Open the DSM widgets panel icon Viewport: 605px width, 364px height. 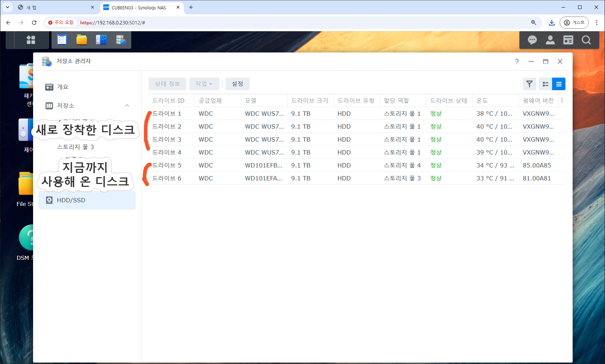pyautogui.click(x=568, y=40)
